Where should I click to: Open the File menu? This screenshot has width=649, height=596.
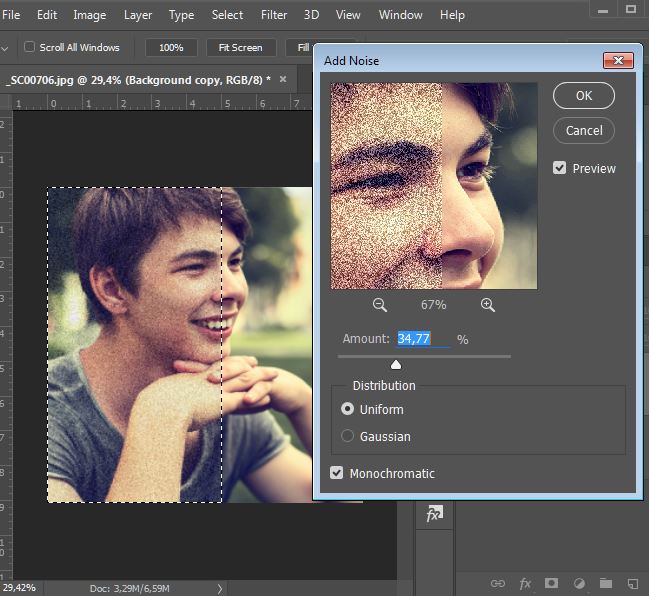11,15
